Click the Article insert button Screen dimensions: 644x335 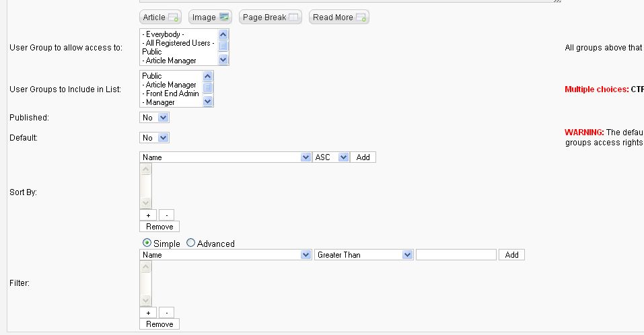tap(160, 17)
